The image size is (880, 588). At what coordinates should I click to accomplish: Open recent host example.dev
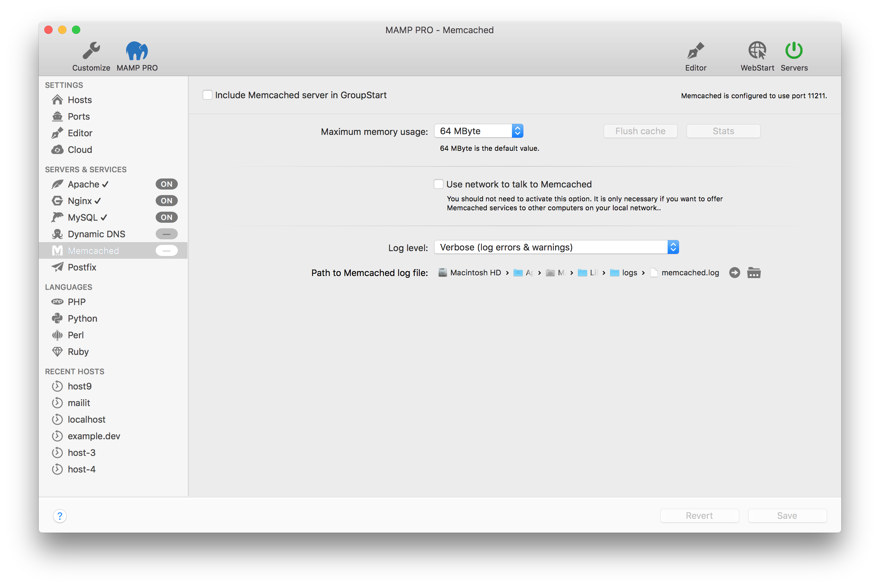[x=113, y=436]
